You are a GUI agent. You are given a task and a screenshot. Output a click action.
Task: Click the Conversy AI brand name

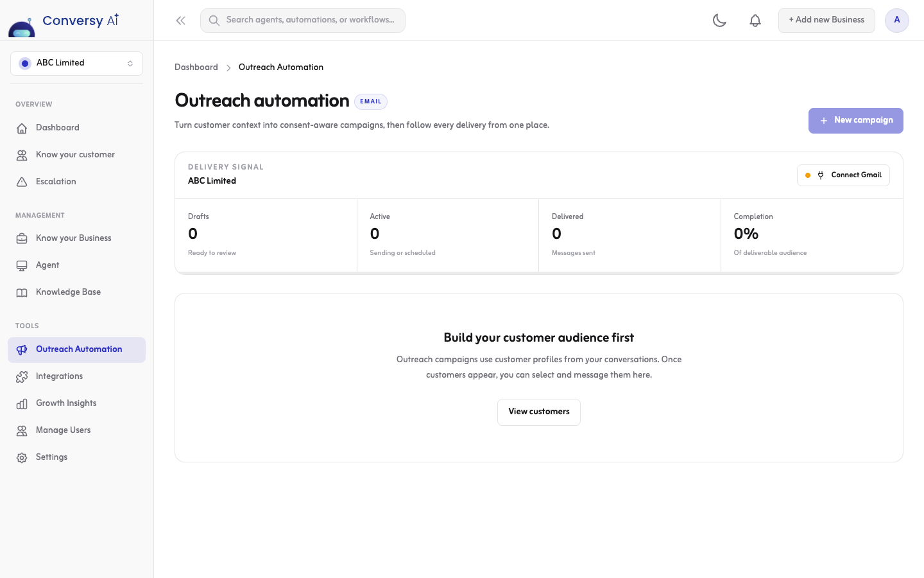[81, 21]
